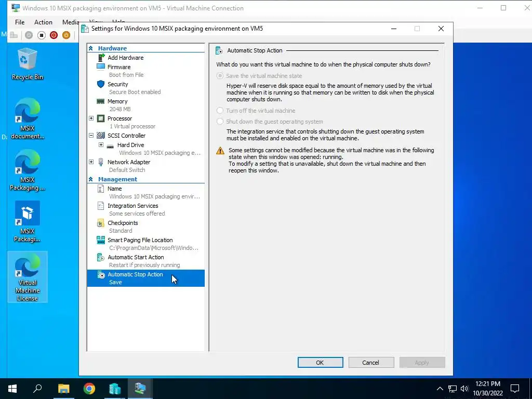This screenshot has width=532, height=399.
Task: Open the notification center icon
Action: 515,389
